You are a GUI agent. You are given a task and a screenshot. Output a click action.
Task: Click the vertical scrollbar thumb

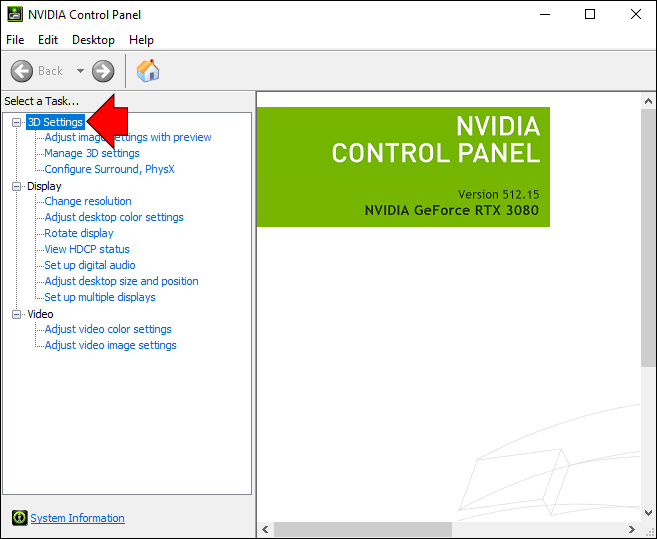coord(648,238)
